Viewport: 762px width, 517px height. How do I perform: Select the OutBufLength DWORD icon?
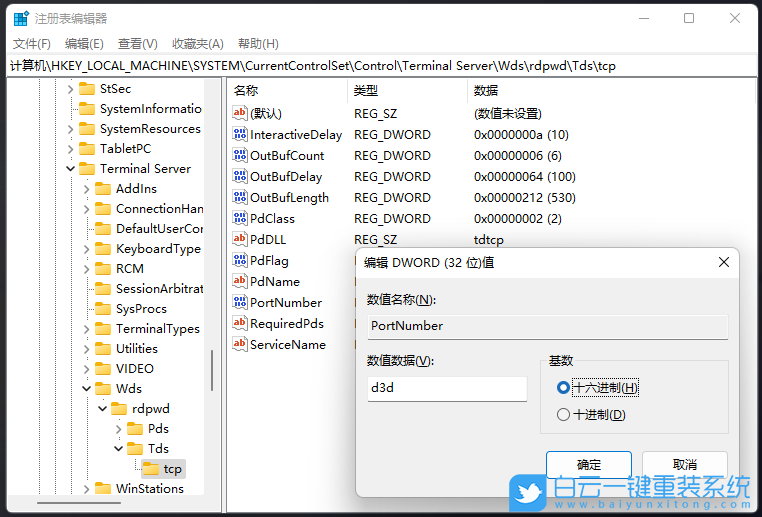click(240, 197)
